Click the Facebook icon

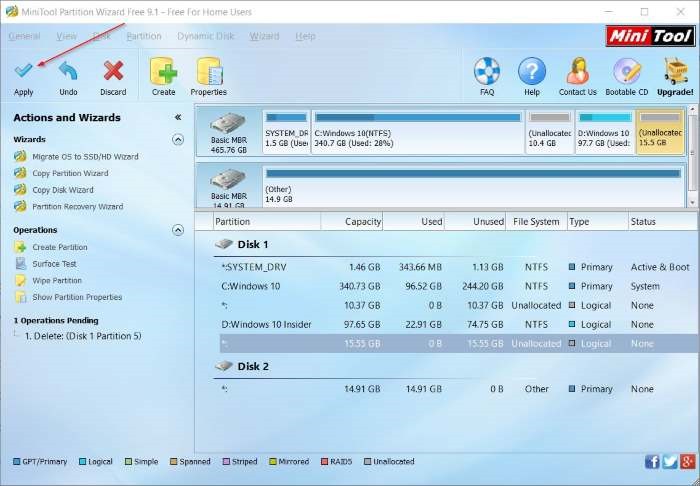[x=652, y=461]
